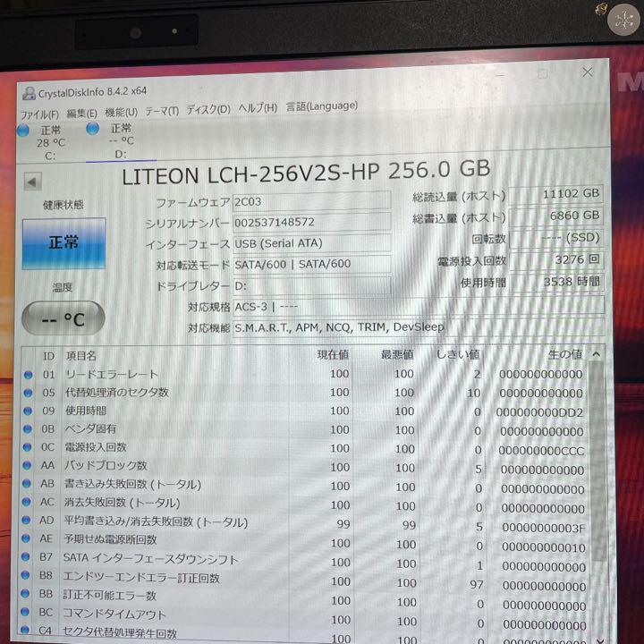Click the 生の値 column header

point(565,354)
